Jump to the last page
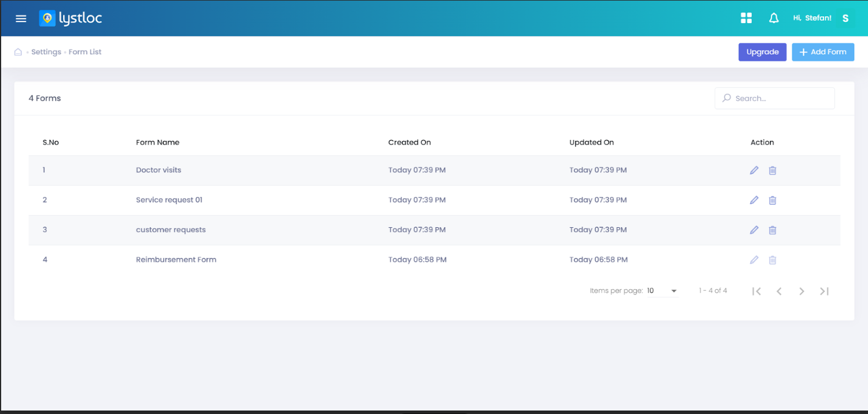Image resolution: width=868 pixels, height=414 pixels. pos(824,291)
